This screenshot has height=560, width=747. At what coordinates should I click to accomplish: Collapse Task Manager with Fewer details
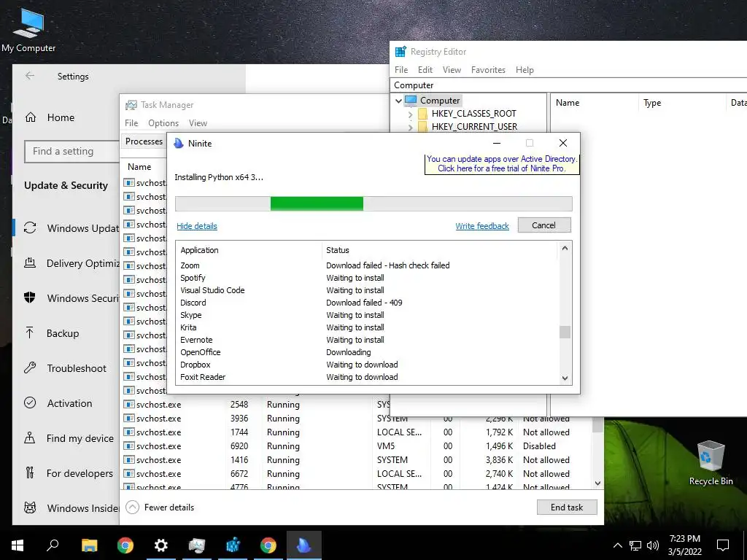pyautogui.click(x=160, y=507)
